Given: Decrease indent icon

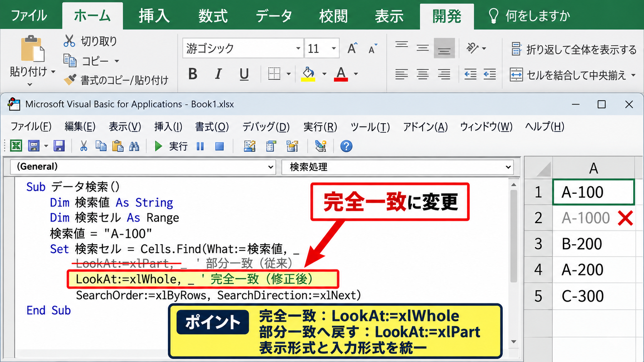Looking at the screenshot, I should click(470, 74).
